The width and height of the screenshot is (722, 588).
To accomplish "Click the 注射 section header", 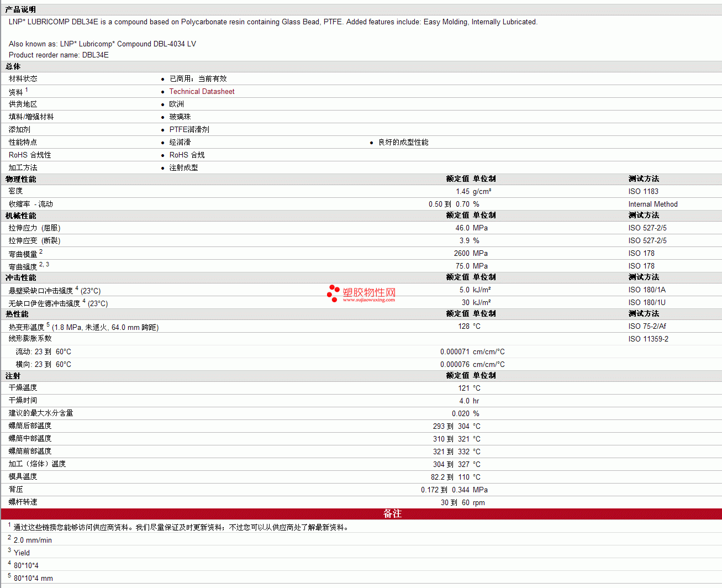I will click(x=13, y=376).
